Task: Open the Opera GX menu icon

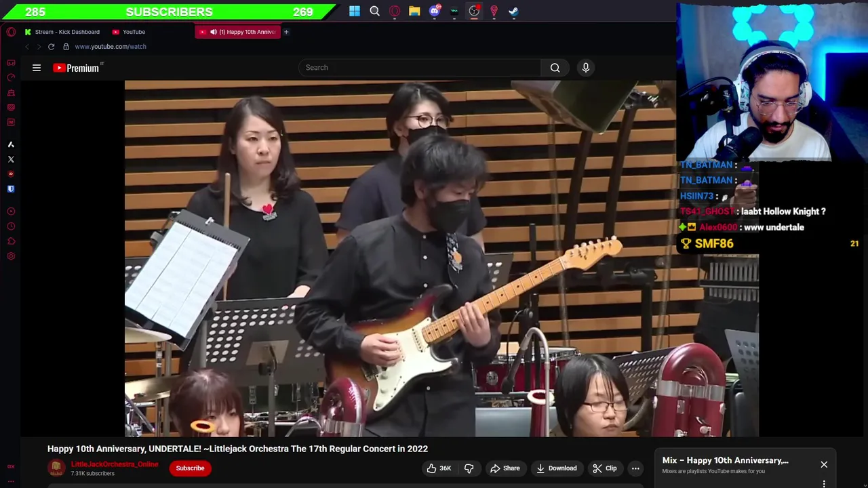Action: coord(11,32)
